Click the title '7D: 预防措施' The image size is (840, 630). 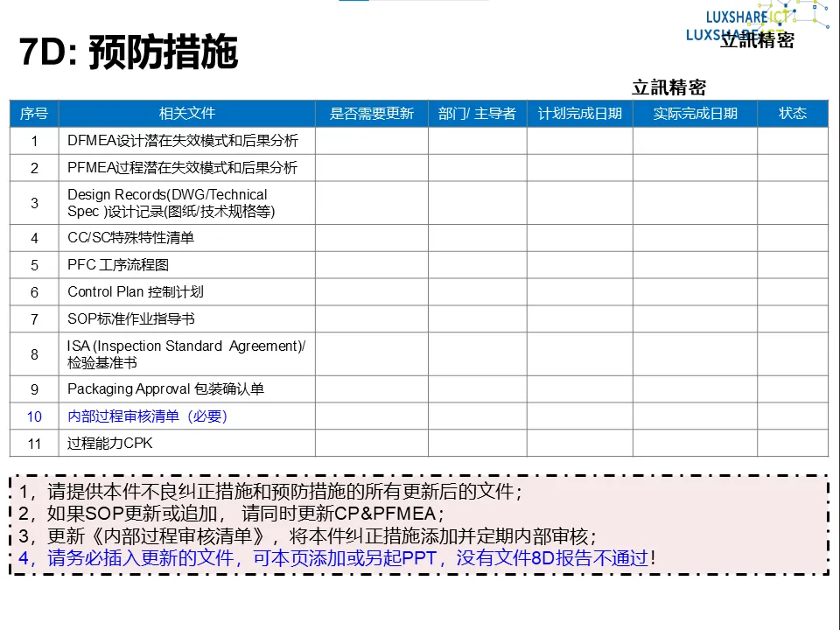point(129,52)
